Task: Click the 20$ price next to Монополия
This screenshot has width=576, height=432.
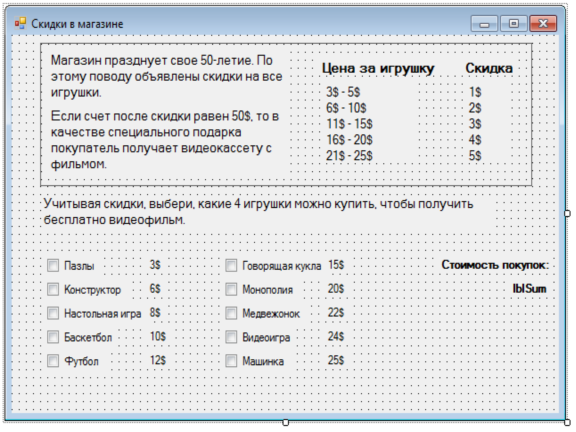Action: coord(336,289)
